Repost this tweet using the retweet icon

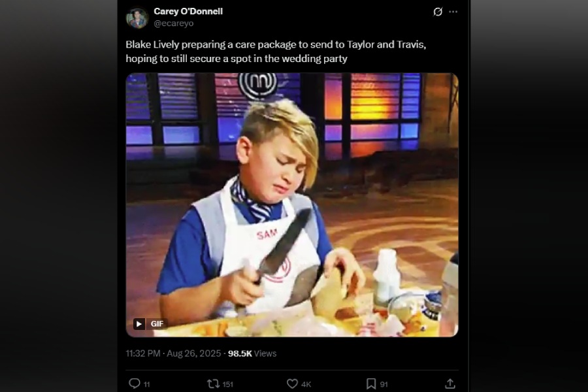coord(213,384)
